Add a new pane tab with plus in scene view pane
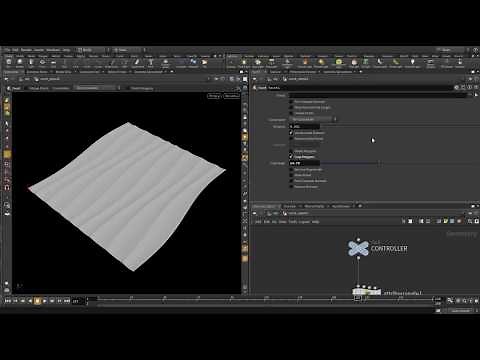Image resolution: width=480 pixels, height=360 pixels. [172, 72]
